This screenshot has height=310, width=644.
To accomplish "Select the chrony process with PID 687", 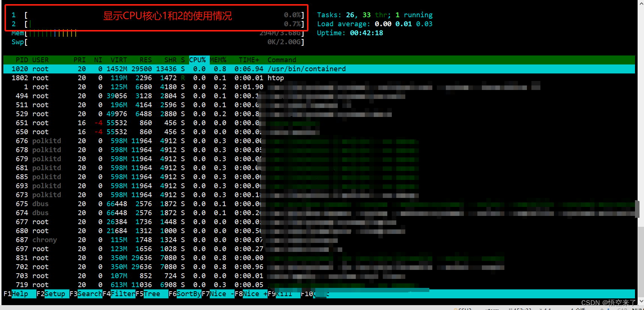I will [x=319, y=240].
